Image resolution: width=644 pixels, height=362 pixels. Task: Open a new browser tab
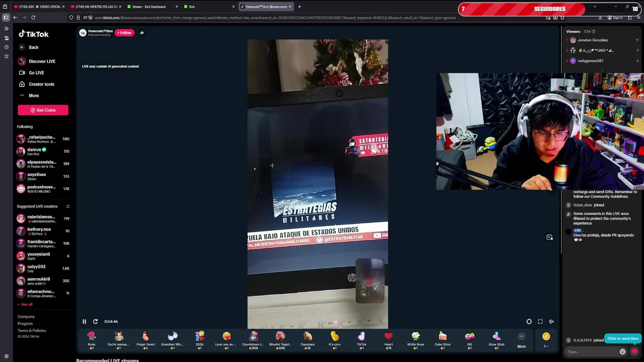299,7
